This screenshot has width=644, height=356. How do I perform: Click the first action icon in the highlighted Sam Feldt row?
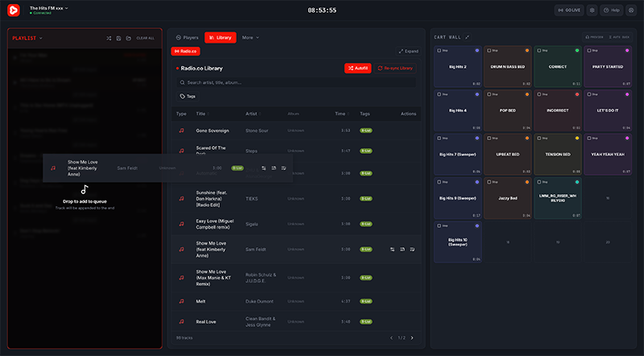pos(392,249)
